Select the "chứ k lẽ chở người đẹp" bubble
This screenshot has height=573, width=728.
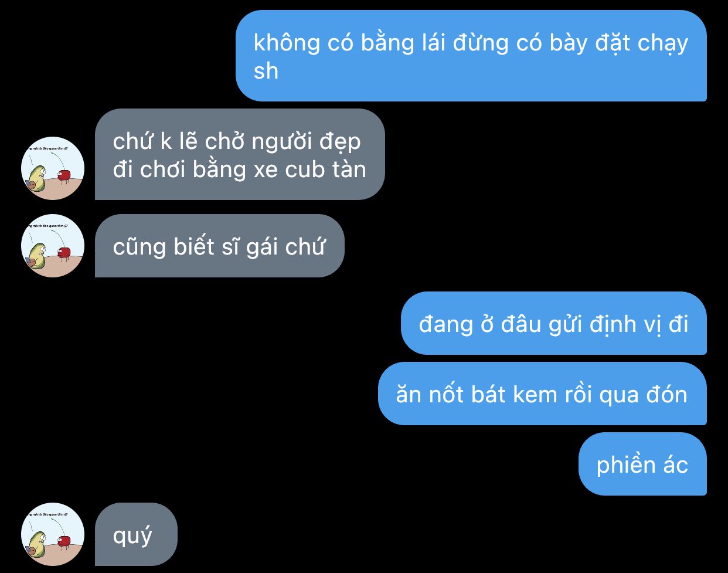click(240, 154)
